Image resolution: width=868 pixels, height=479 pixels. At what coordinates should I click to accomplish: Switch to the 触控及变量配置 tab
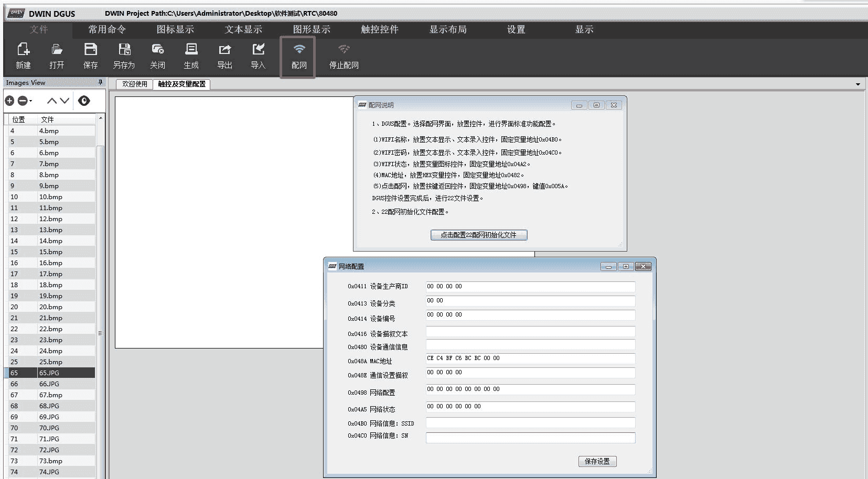pyautogui.click(x=181, y=84)
